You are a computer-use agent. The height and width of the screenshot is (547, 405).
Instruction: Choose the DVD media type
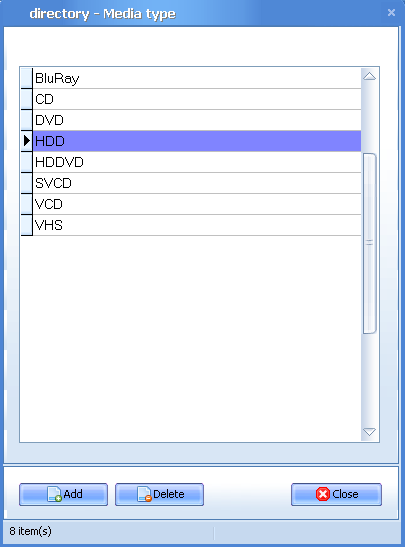pyautogui.click(x=197, y=120)
